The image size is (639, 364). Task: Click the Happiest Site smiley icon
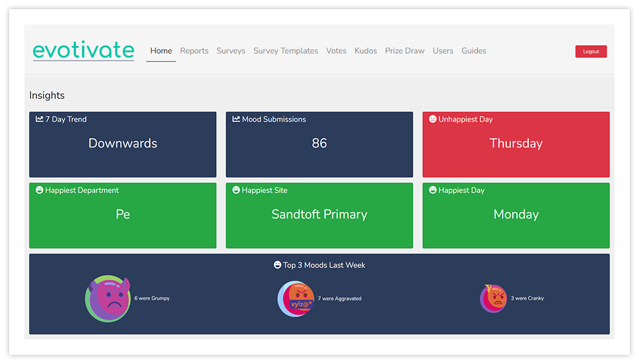pos(236,190)
